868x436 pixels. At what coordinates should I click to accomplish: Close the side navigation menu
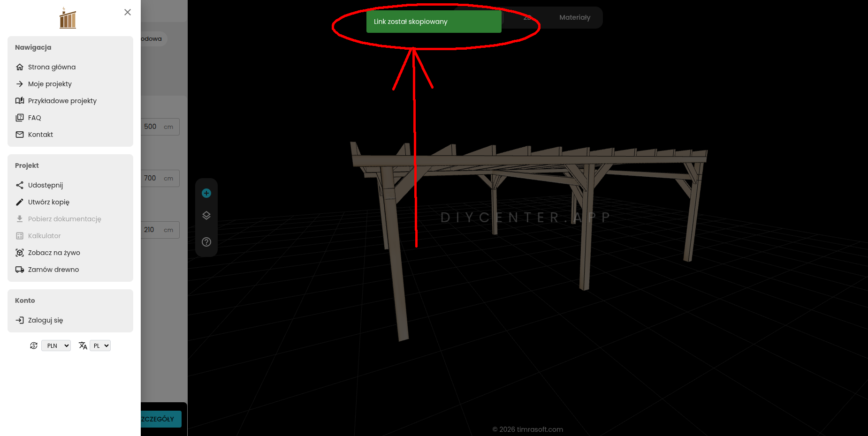tap(128, 12)
